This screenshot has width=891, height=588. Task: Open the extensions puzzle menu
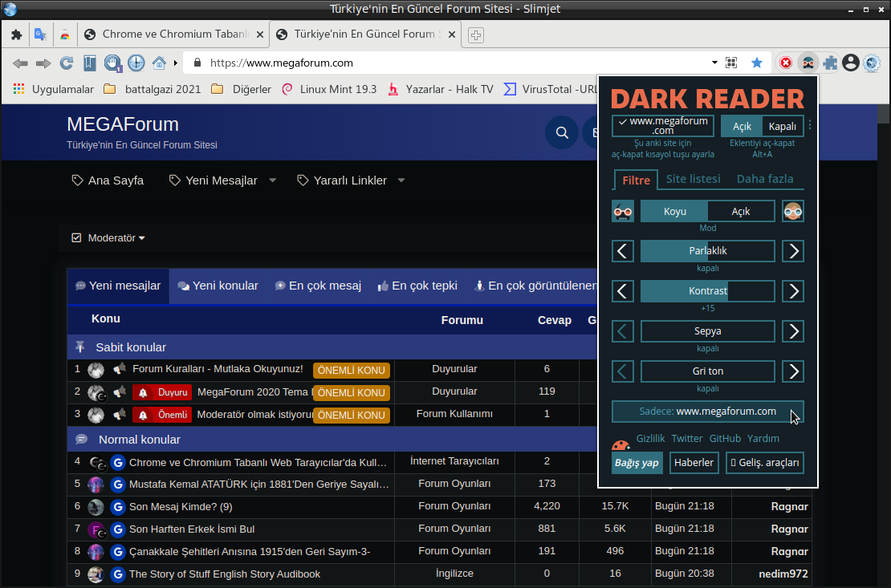click(830, 63)
